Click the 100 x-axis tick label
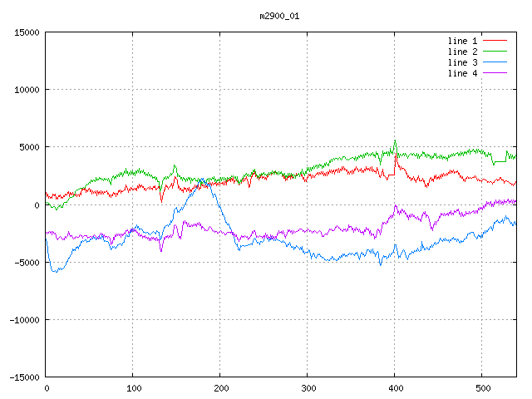 pos(133,387)
